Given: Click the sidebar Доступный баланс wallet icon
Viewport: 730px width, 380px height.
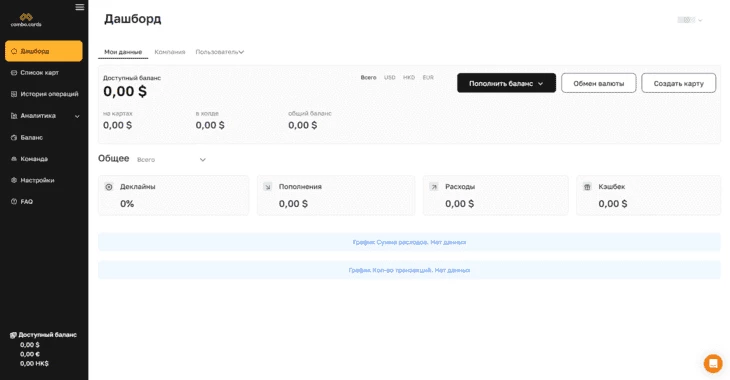Looking at the screenshot, I should click(x=13, y=335).
